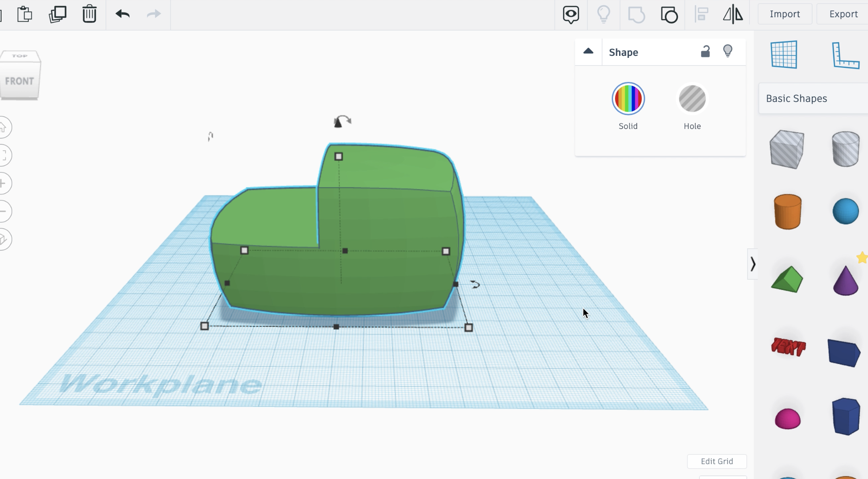868x479 pixels.
Task: Click the Duplicate and repeat icon
Action: [x=57, y=14]
